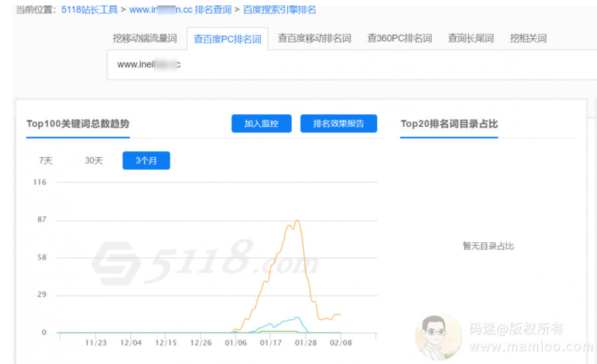
Task: Select the 查百度PC排名词 tab
Action: 227,39
